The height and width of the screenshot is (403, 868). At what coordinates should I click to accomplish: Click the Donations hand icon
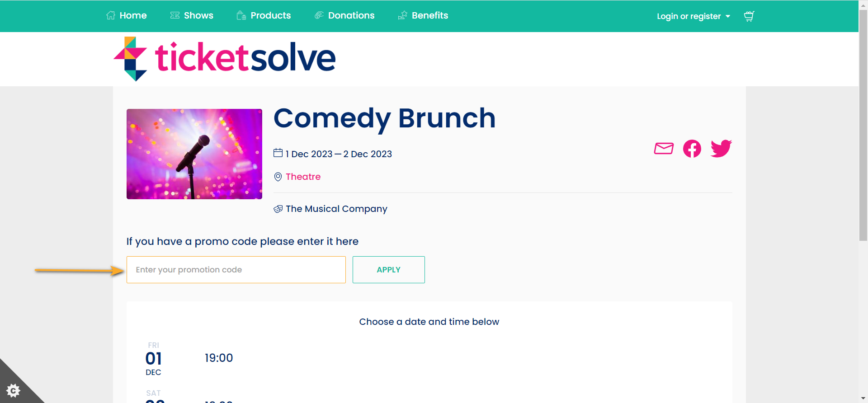[319, 15]
